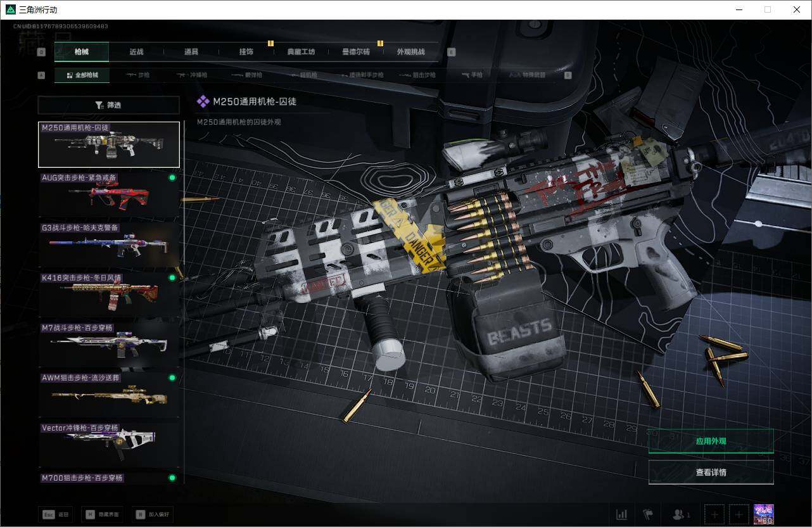Open the 典藏工坊 tab

(x=301, y=52)
